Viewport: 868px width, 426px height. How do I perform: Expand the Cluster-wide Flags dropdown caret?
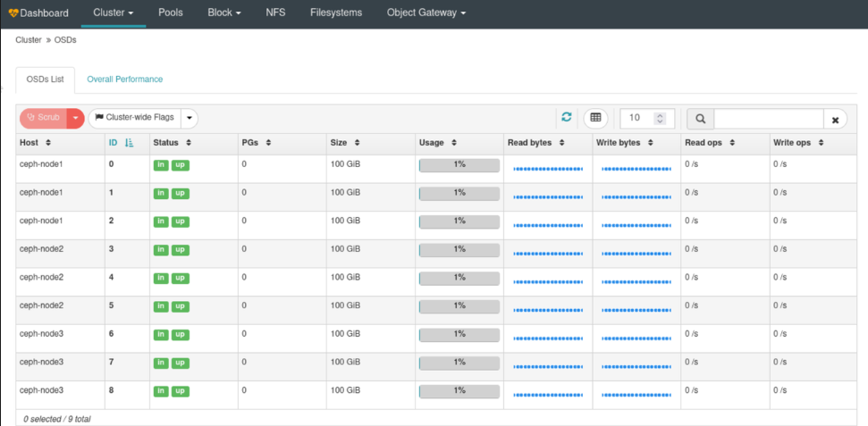189,118
